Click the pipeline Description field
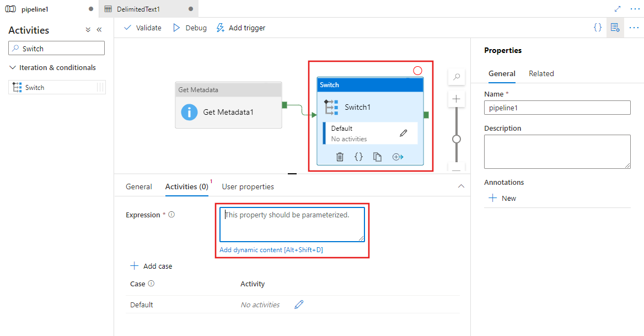 point(557,151)
